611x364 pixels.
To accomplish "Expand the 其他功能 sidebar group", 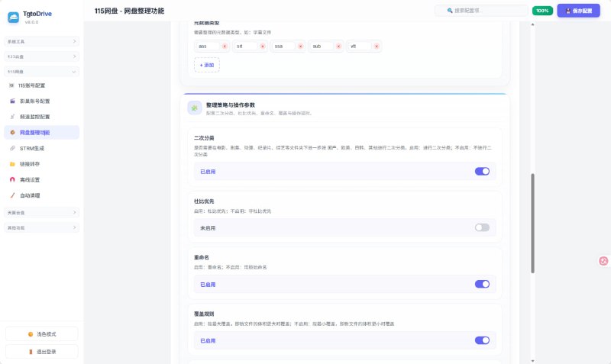I will pyautogui.click(x=42, y=227).
